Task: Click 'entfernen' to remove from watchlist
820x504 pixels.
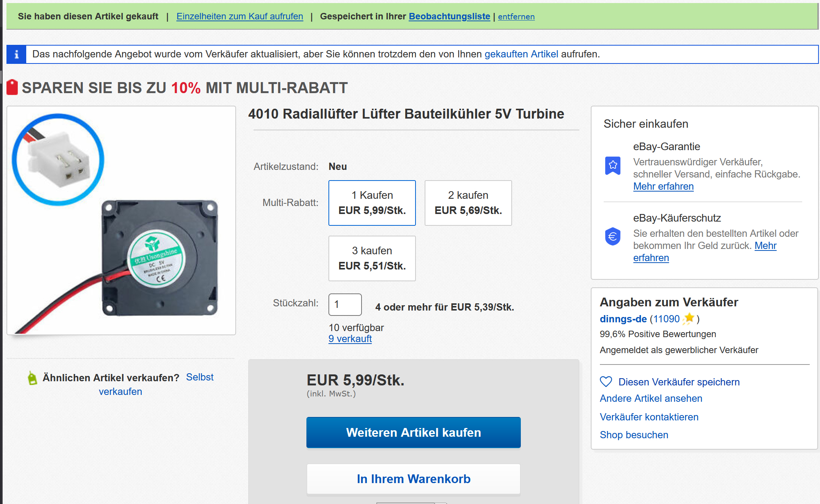Action: (516, 17)
